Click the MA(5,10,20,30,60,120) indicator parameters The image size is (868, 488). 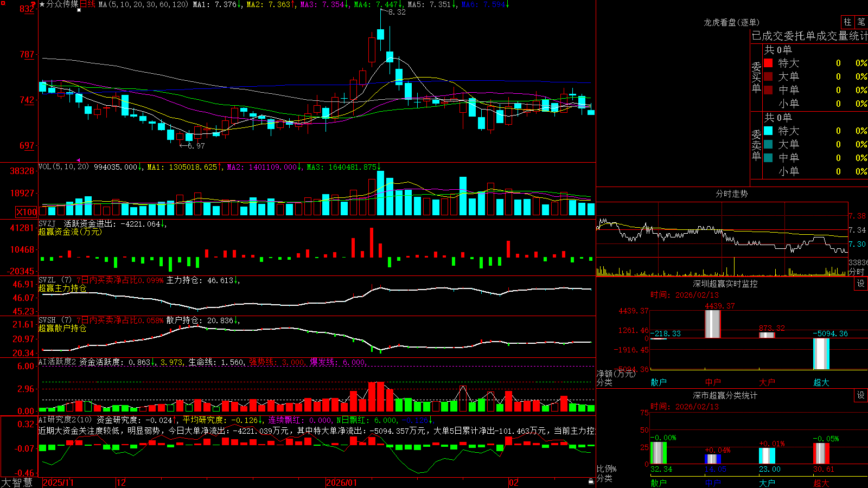tap(143, 4)
